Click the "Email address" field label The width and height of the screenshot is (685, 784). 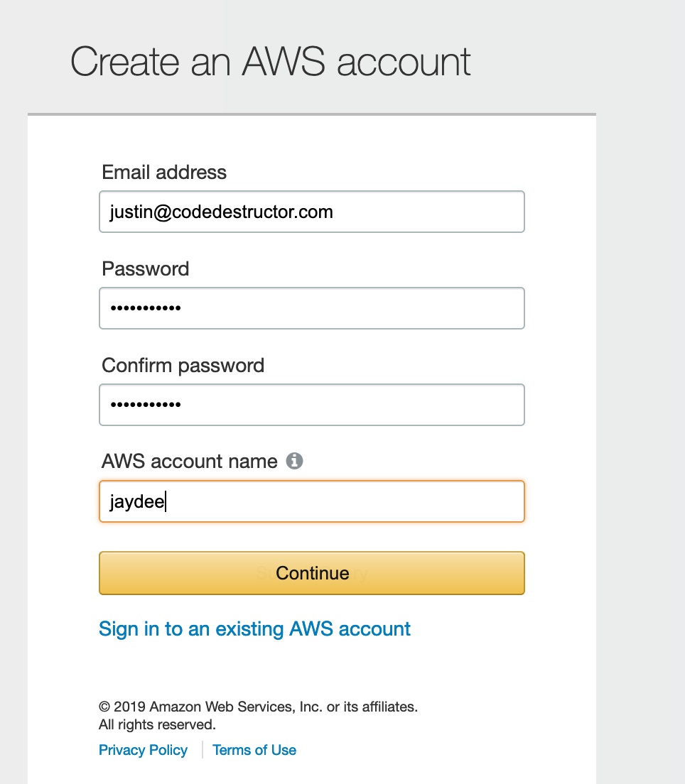tap(164, 172)
